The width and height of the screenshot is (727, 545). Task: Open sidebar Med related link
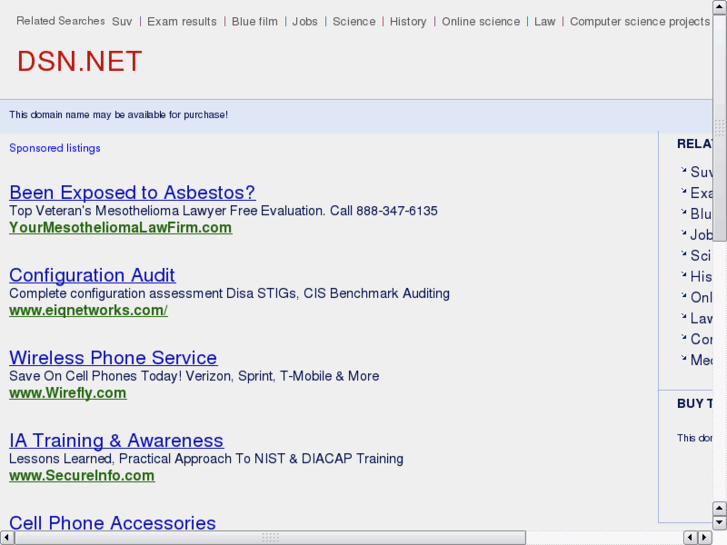pyautogui.click(x=701, y=360)
